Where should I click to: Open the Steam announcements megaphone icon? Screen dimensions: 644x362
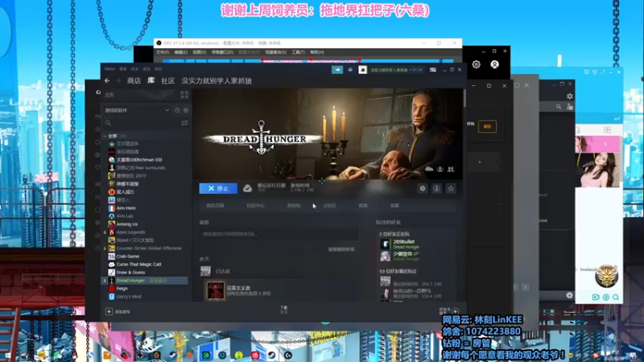point(337,70)
